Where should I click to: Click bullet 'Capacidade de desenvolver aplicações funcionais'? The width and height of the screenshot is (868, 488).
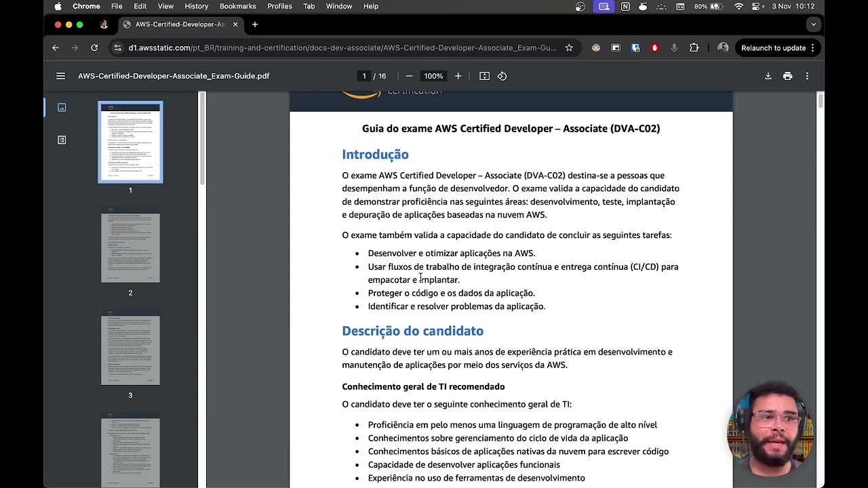[x=464, y=465]
